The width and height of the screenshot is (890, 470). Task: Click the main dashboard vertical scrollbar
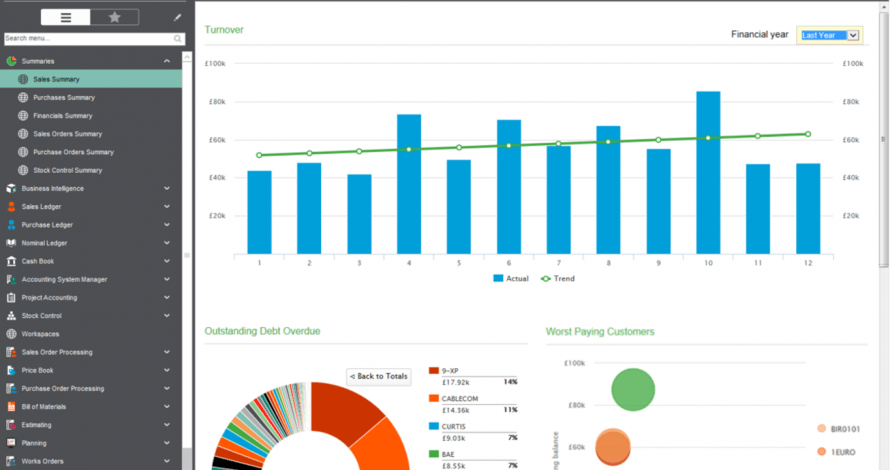click(884, 139)
